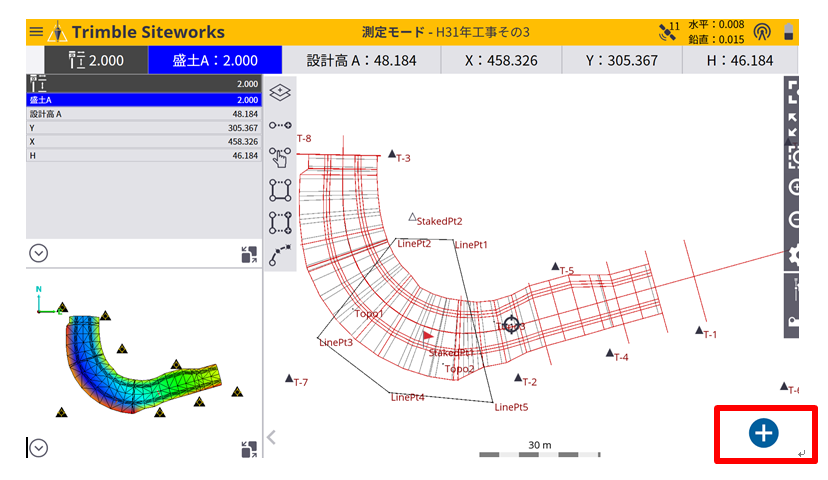The image size is (828, 480).
Task: Open the radio signal connection icon
Action: coord(762,32)
